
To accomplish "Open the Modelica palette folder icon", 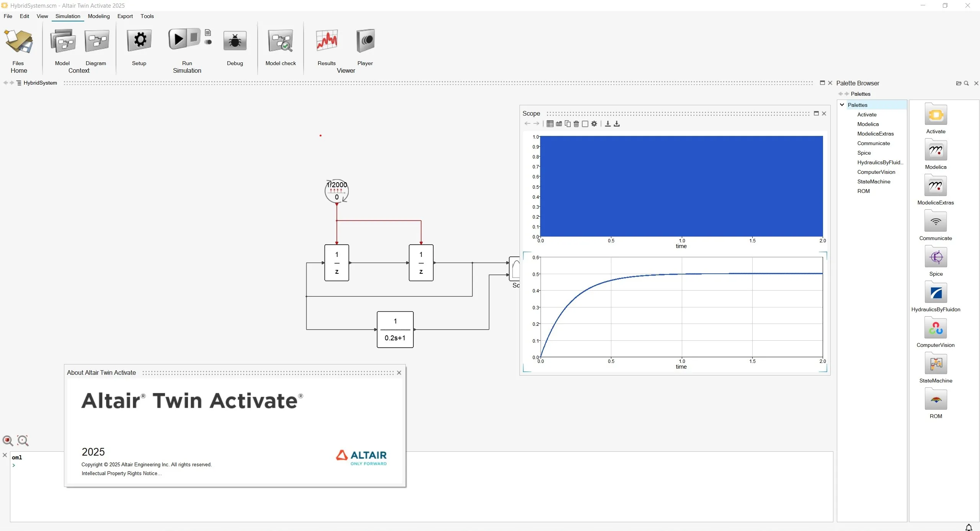I will click(936, 150).
